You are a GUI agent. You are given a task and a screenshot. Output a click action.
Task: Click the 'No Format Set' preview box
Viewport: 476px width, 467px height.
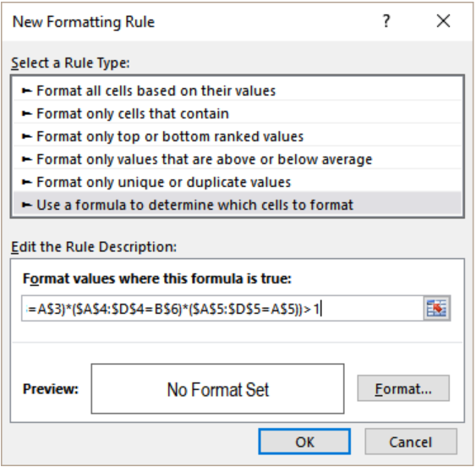point(217,388)
